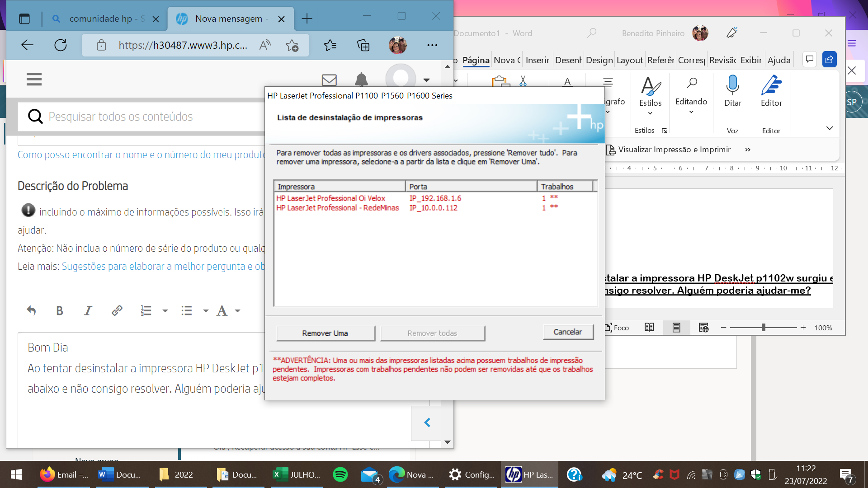Apply bulleted list in message editor
Screen dimensions: 868x488
pyautogui.click(x=187, y=310)
